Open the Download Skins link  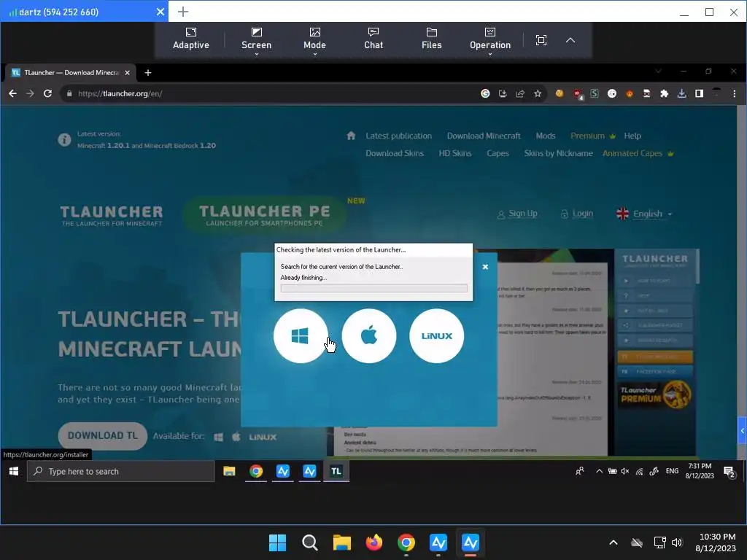pos(395,153)
